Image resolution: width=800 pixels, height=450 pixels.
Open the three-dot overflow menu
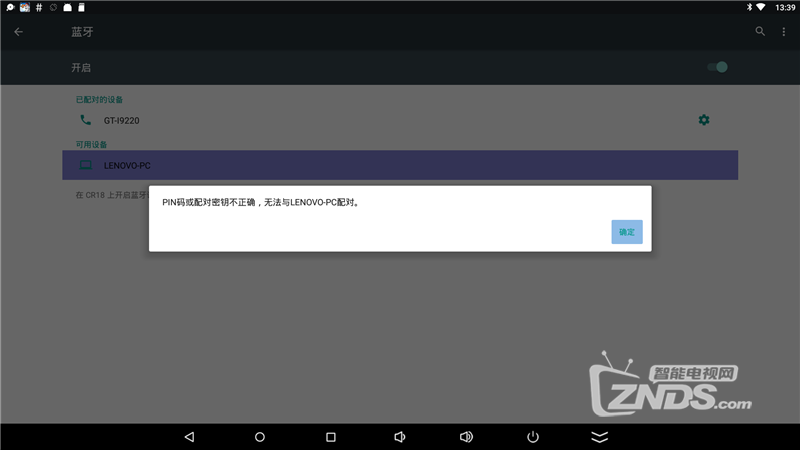tap(783, 32)
